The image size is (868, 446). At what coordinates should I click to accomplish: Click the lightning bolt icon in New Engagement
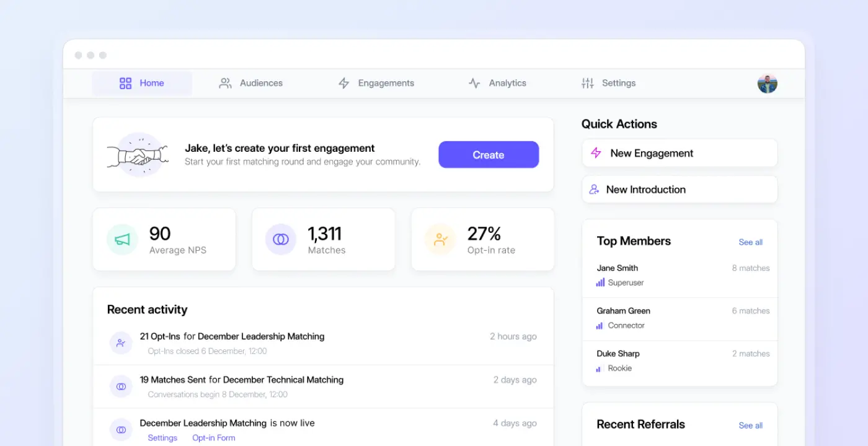tap(596, 153)
